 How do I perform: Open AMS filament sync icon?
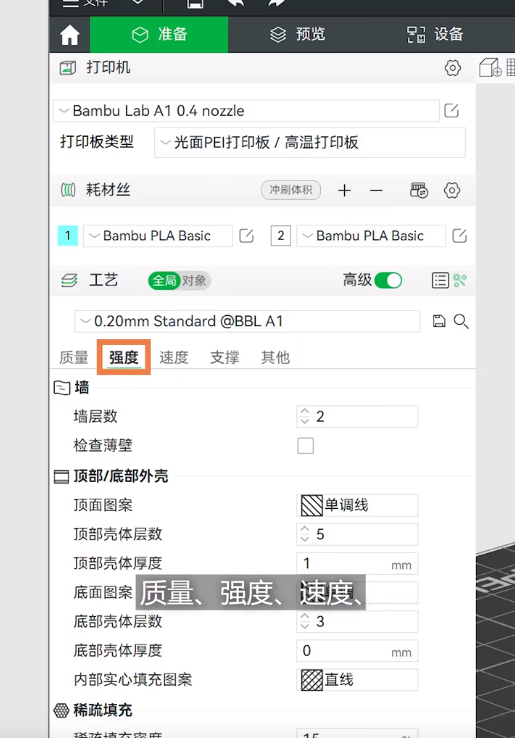tap(419, 190)
